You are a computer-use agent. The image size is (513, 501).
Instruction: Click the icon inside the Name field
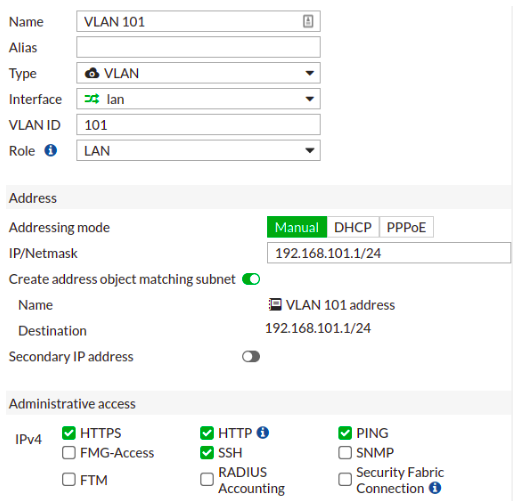click(x=308, y=21)
